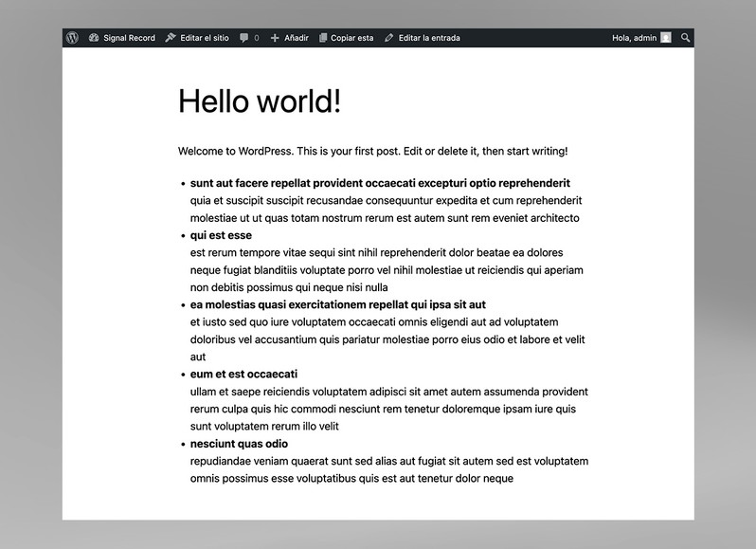Click line 'rerum culpa quis hic commodi'
Image resolution: width=756 pixels, height=549 pixels.
click(383, 409)
